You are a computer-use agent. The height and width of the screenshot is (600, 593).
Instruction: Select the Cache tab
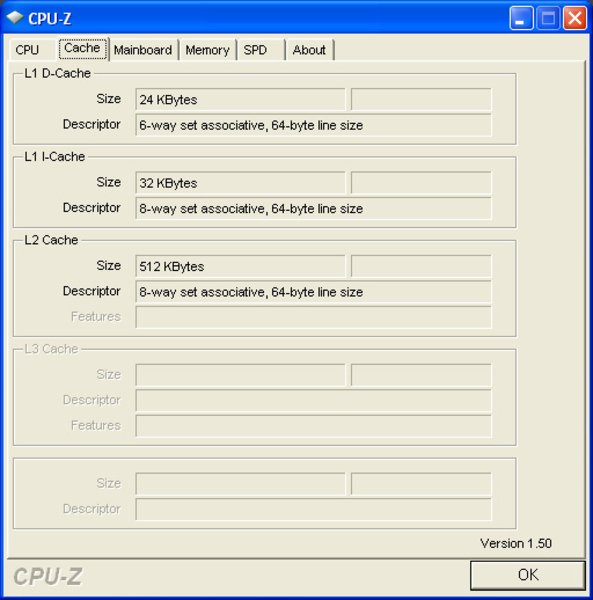[83, 48]
